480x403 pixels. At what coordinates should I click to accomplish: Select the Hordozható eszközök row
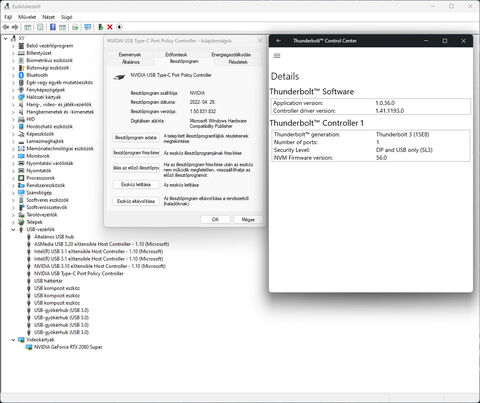point(49,126)
